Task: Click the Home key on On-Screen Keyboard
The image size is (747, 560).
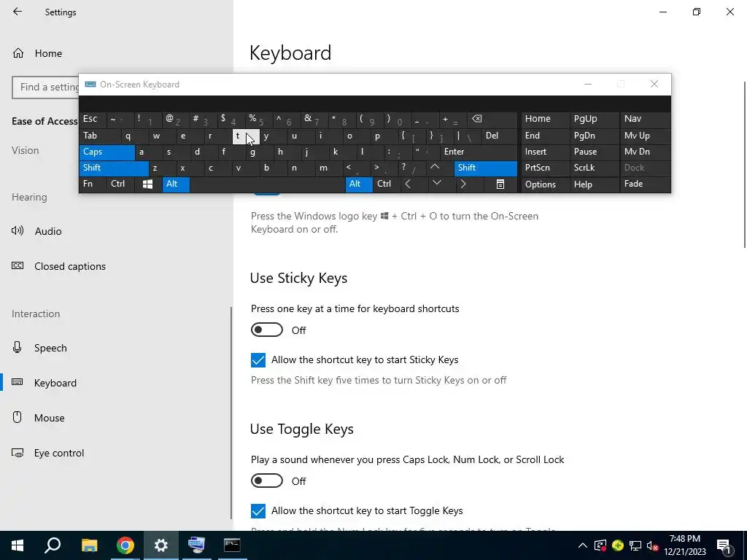Action: coord(545,119)
